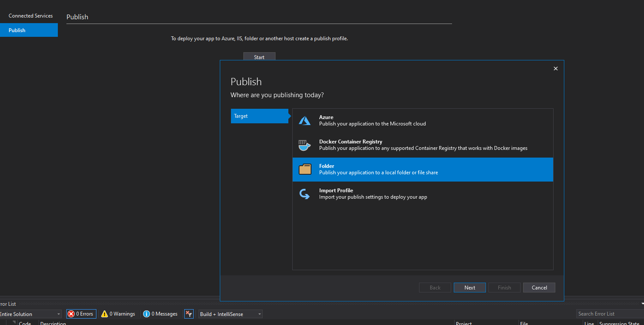Click 'Publish your application to a local folder or file share'
This screenshot has height=325, width=644.
click(x=378, y=173)
